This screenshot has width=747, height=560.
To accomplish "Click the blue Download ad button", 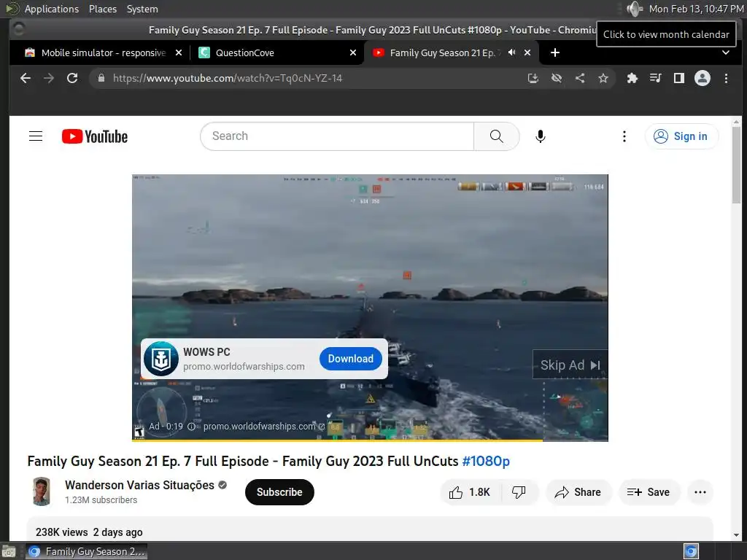I will point(351,359).
